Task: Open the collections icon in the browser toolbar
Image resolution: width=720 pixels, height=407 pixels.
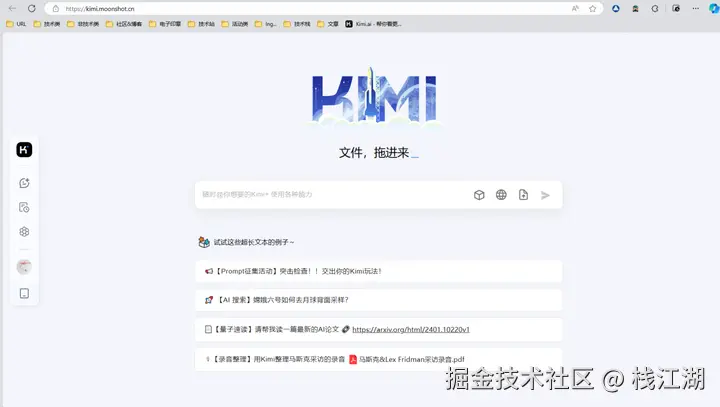Action: tap(676, 8)
